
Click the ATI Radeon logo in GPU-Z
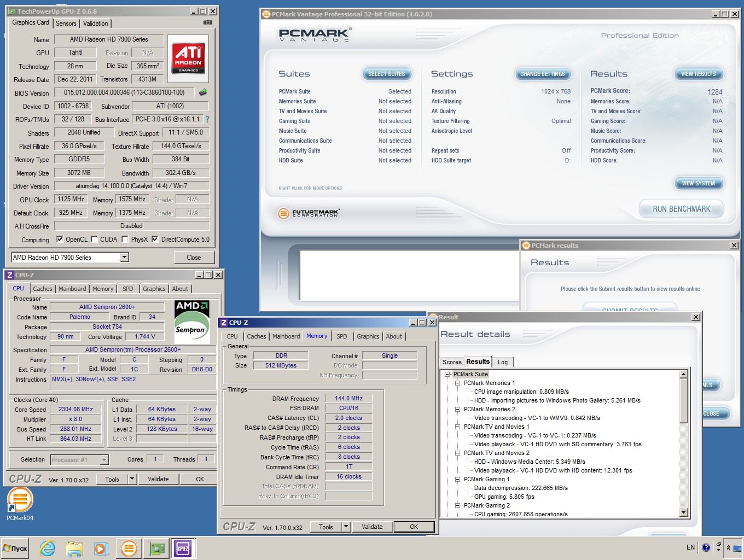pyautogui.click(x=188, y=59)
